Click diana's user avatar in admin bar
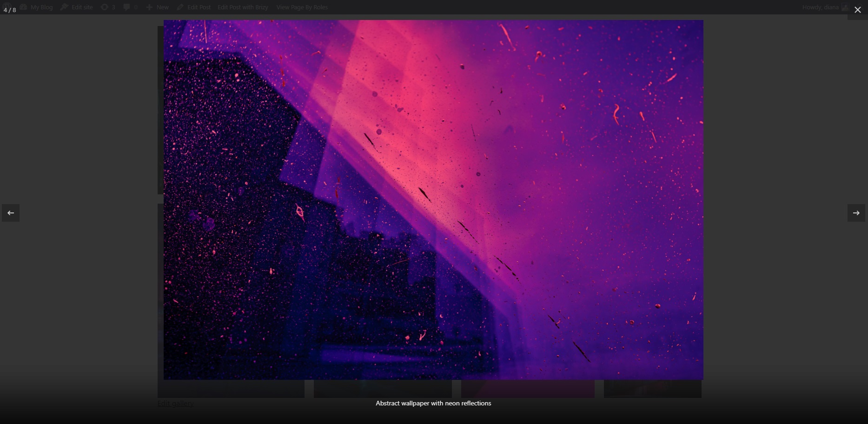Image resolution: width=868 pixels, height=424 pixels. (845, 7)
